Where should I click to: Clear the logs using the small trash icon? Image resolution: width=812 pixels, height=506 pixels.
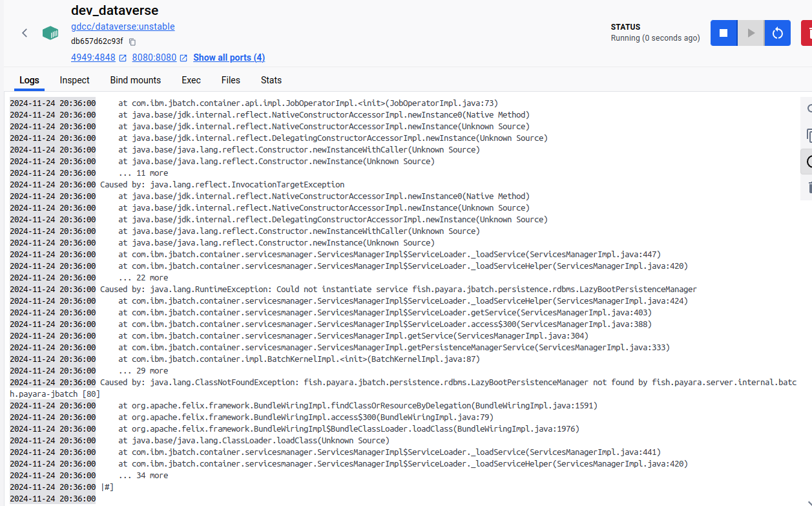click(x=807, y=188)
